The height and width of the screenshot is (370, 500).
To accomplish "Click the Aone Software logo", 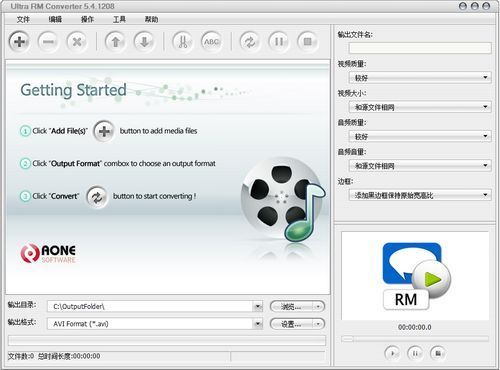I will tap(48, 253).
